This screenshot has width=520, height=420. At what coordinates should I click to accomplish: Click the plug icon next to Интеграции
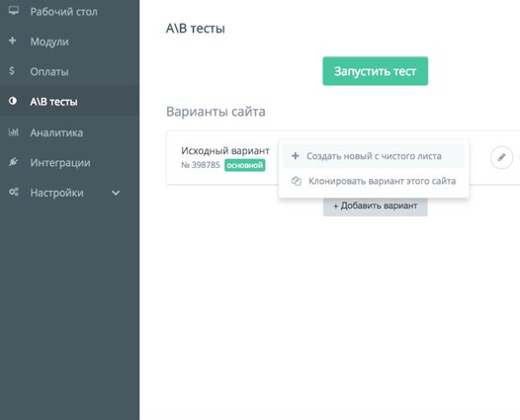[x=13, y=162]
